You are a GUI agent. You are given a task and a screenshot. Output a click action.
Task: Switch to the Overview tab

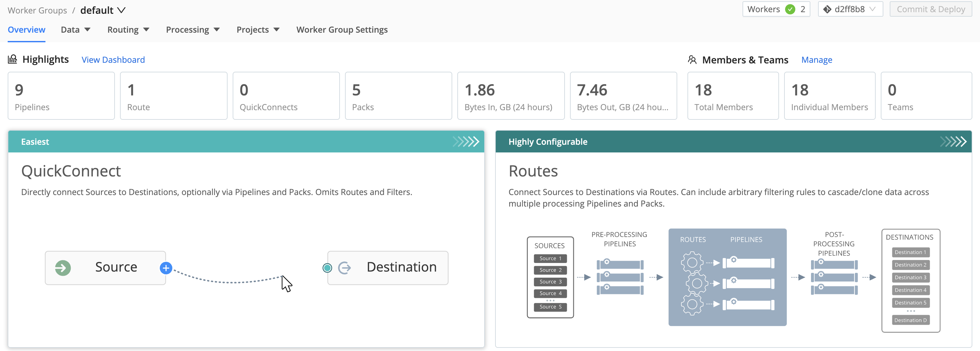(26, 29)
